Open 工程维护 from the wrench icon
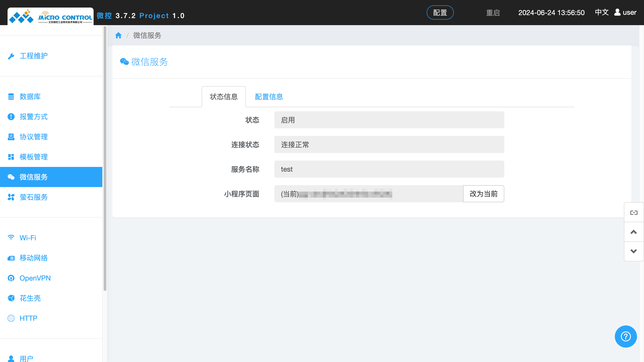The image size is (644, 362). tap(11, 56)
